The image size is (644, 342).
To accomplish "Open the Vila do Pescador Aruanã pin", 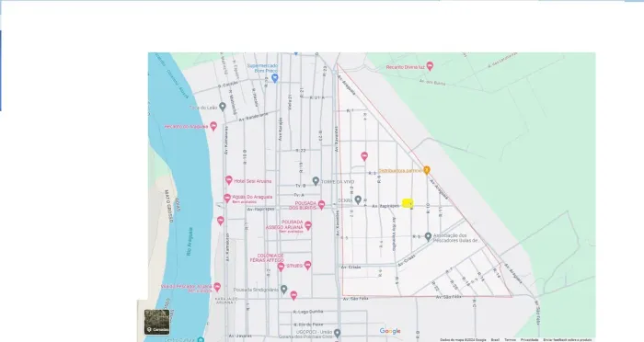I will click(217, 287).
